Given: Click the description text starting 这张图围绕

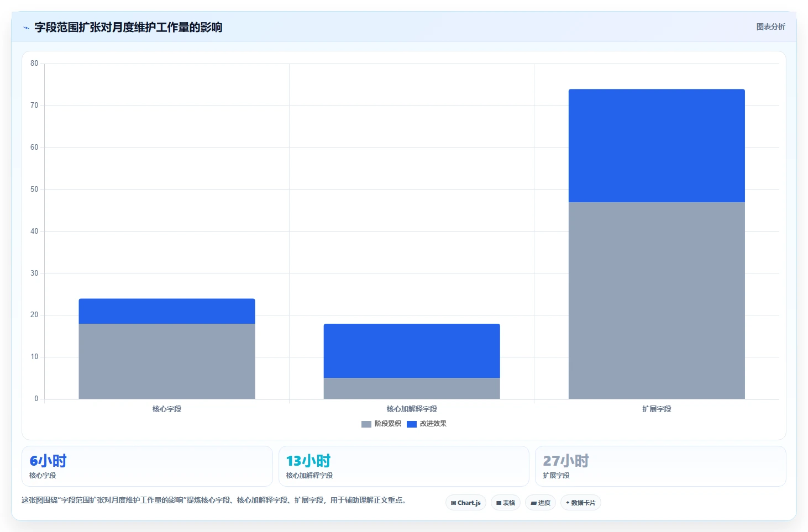Looking at the screenshot, I should tap(215, 500).
